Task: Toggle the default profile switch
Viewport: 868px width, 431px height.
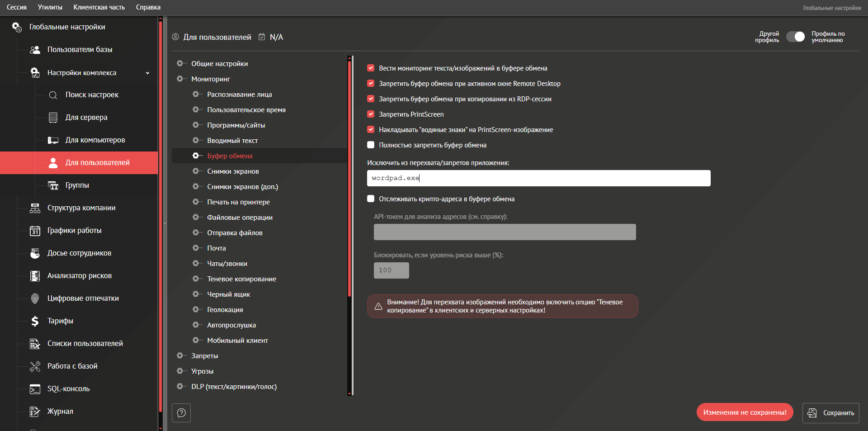Action: coord(795,37)
